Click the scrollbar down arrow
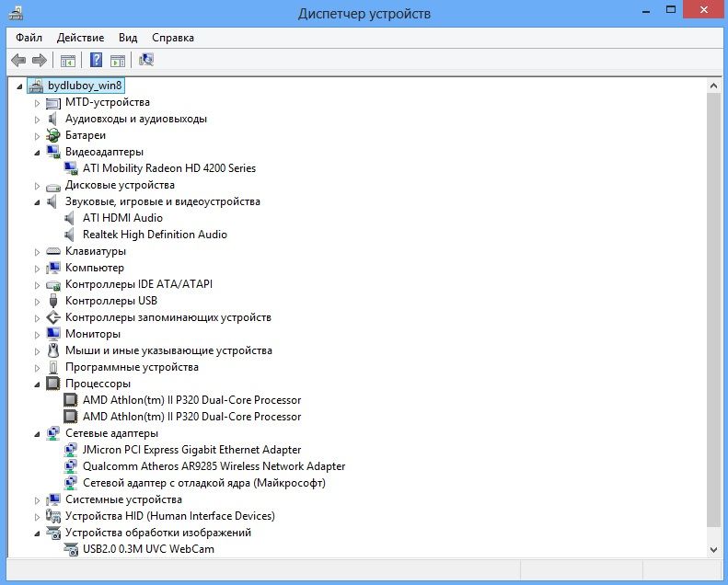Viewport: 728px width, 585px height. point(713,550)
